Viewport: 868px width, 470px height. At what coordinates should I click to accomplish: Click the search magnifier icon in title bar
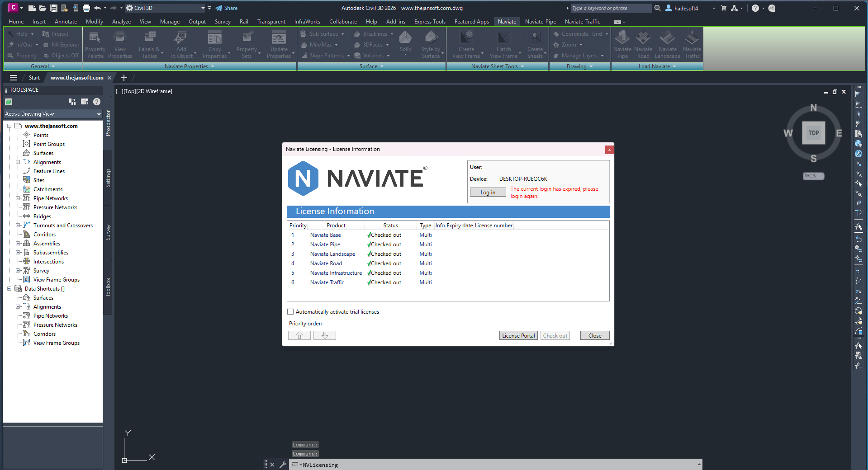click(x=658, y=8)
